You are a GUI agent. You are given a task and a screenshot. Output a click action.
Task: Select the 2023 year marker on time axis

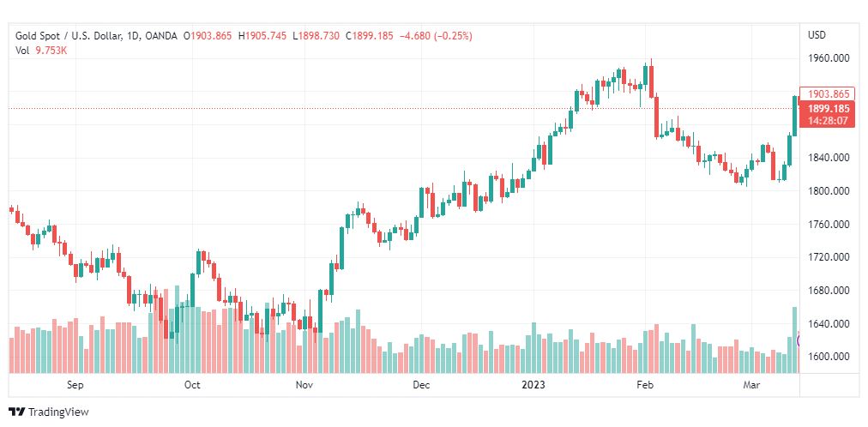pyautogui.click(x=533, y=385)
